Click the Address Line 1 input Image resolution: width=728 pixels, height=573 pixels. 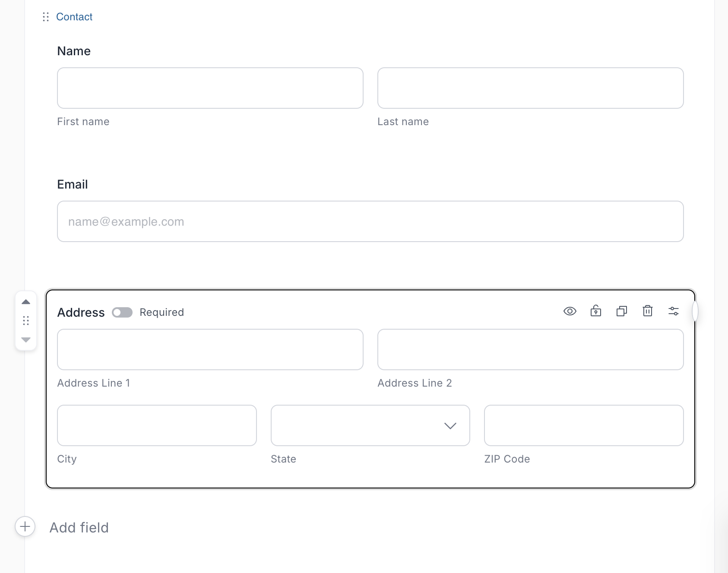(210, 349)
